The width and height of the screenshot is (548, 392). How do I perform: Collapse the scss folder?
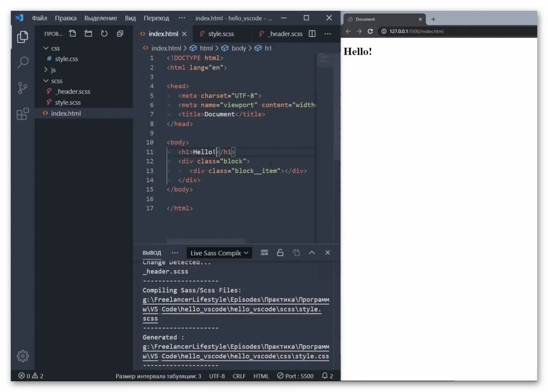[46, 81]
